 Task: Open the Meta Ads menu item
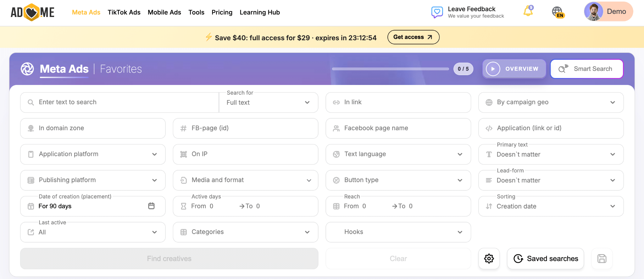click(86, 12)
